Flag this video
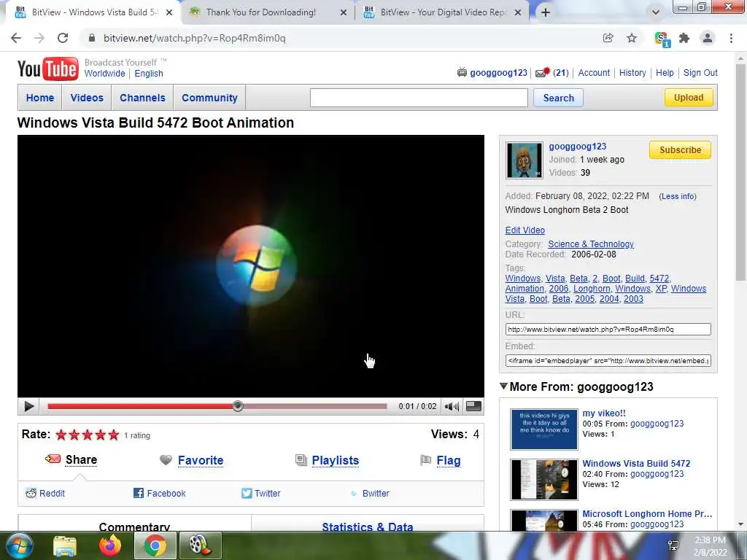Viewport: 747px width, 560px height. click(449, 461)
